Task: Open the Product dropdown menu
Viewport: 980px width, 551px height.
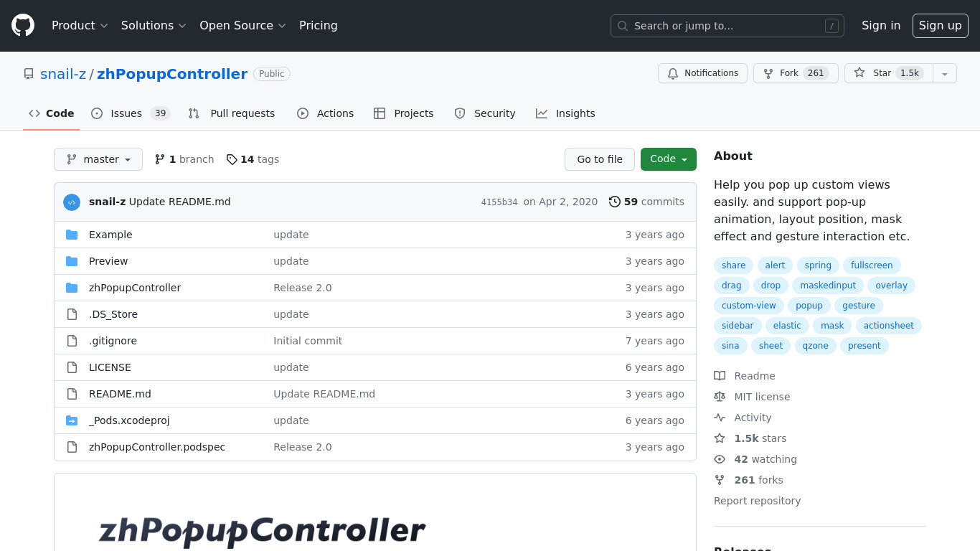Action: click(x=80, y=26)
